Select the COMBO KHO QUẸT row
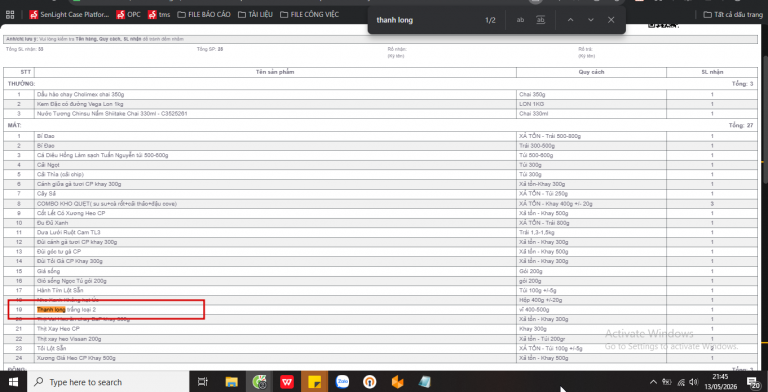 pyautogui.click(x=381, y=203)
